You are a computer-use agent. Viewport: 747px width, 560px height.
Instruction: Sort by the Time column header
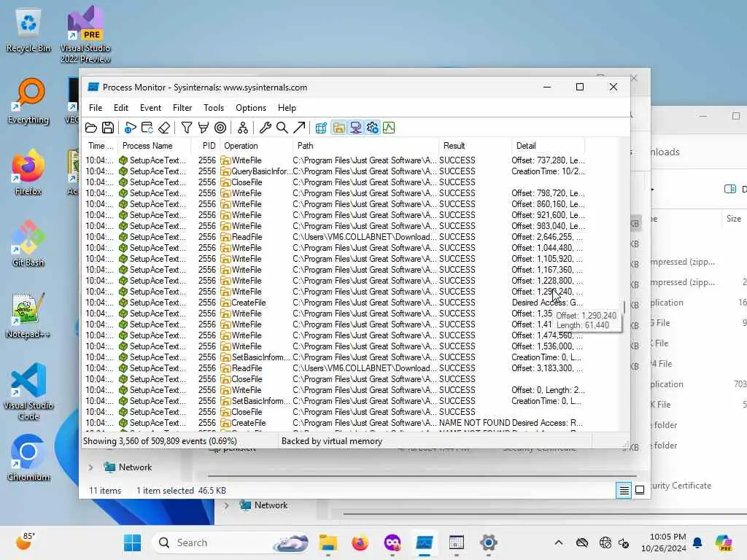pos(101,146)
